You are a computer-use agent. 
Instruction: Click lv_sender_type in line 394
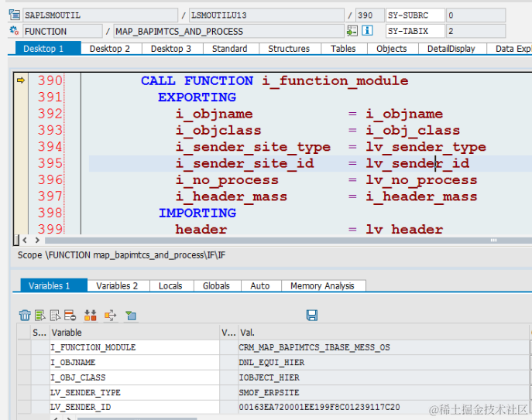426,148
